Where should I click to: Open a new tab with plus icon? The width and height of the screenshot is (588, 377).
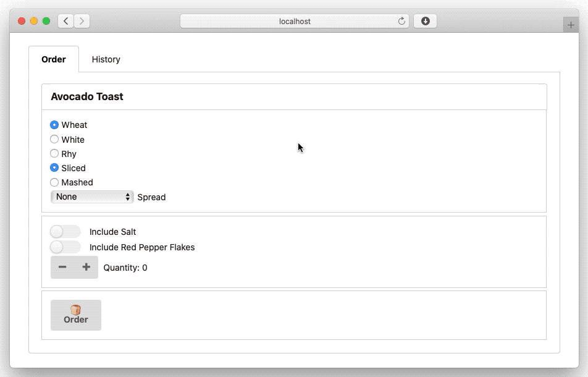pyautogui.click(x=571, y=25)
